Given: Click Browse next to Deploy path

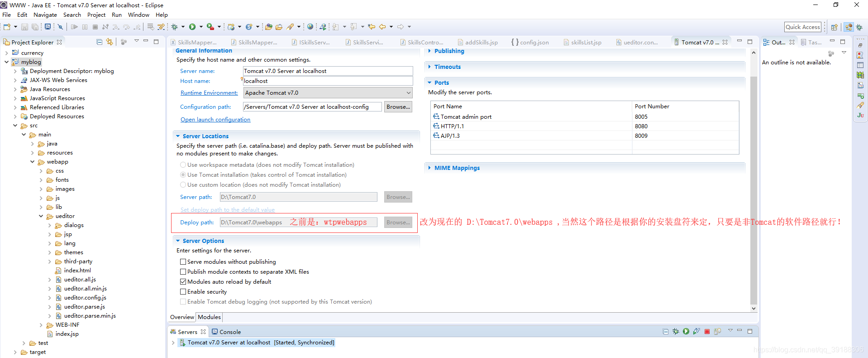Looking at the screenshot, I should (398, 223).
